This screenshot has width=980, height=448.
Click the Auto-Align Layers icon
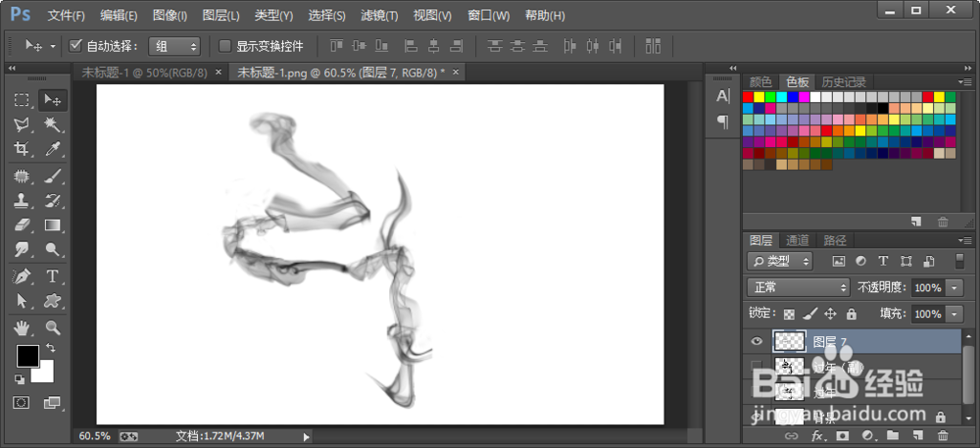tap(653, 46)
